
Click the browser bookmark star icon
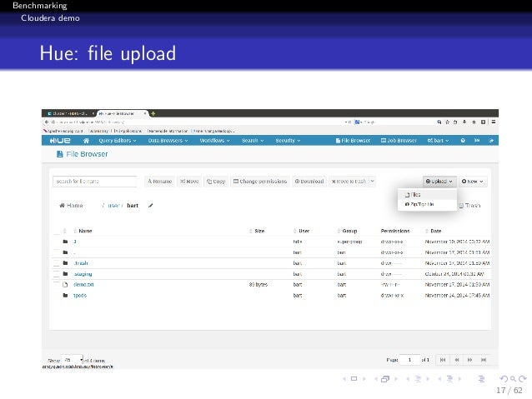(x=447, y=122)
